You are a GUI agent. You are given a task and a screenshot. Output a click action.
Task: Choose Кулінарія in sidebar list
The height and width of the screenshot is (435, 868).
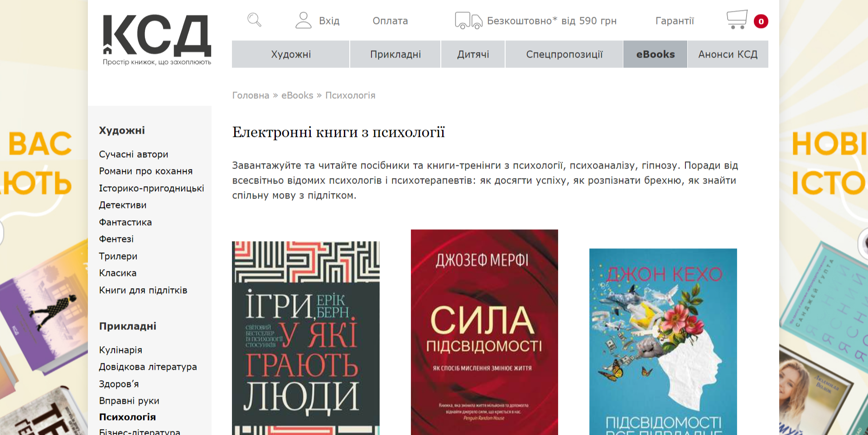pyautogui.click(x=121, y=350)
